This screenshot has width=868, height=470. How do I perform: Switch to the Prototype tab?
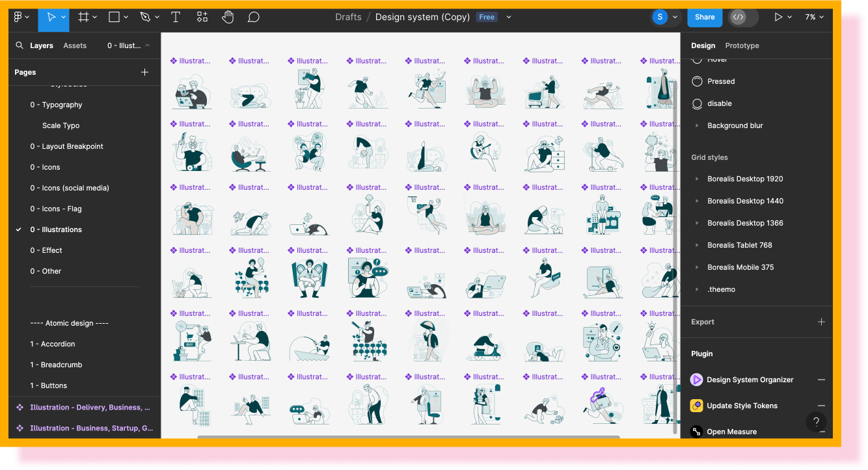742,46
